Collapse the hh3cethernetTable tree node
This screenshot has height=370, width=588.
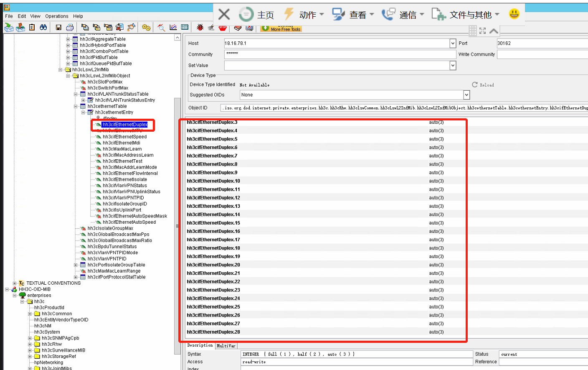pyautogui.click(x=76, y=106)
